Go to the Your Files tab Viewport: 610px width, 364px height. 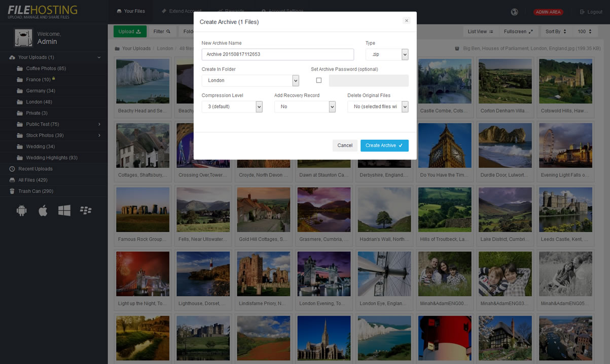[x=131, y=11]
